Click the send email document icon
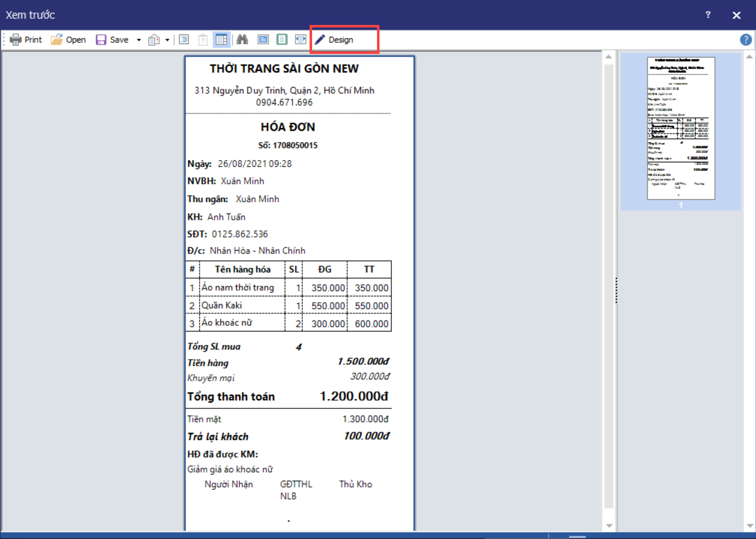The image size is (756, 539). tap(154, 40)
